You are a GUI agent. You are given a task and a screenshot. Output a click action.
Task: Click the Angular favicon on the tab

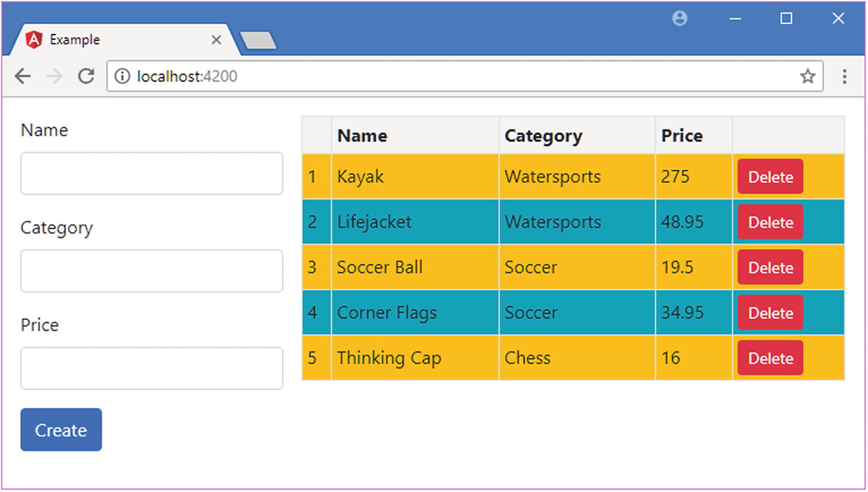[34, 39]
